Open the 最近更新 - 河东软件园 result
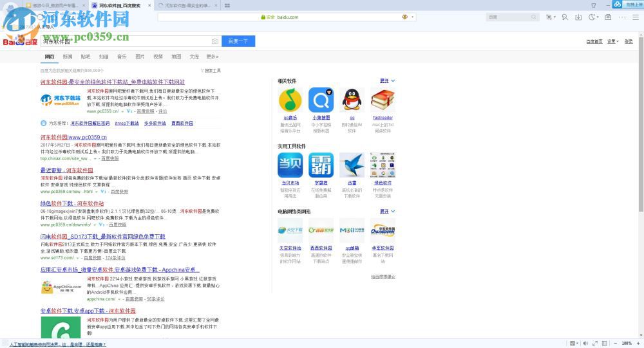644x348 pixels. coord(66,170)
